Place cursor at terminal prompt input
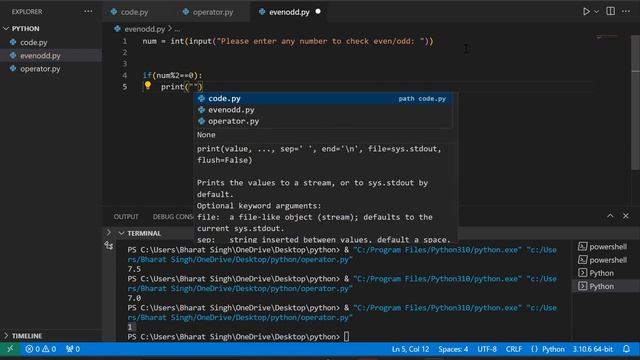640x360 pixels. 346,337
